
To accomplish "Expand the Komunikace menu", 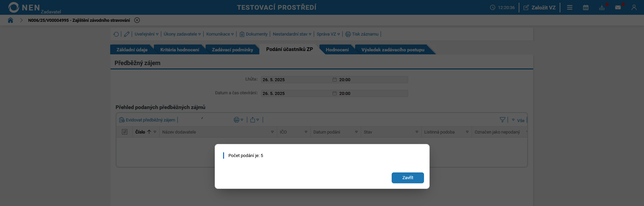I will (x=220, y=34).
